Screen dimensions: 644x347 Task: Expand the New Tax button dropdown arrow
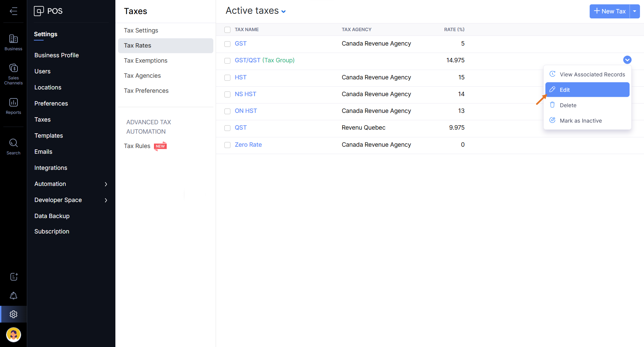[x=635, y=11]
